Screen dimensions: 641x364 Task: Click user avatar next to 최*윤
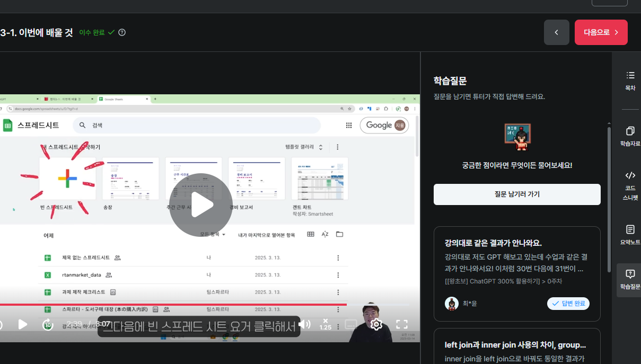451,304
